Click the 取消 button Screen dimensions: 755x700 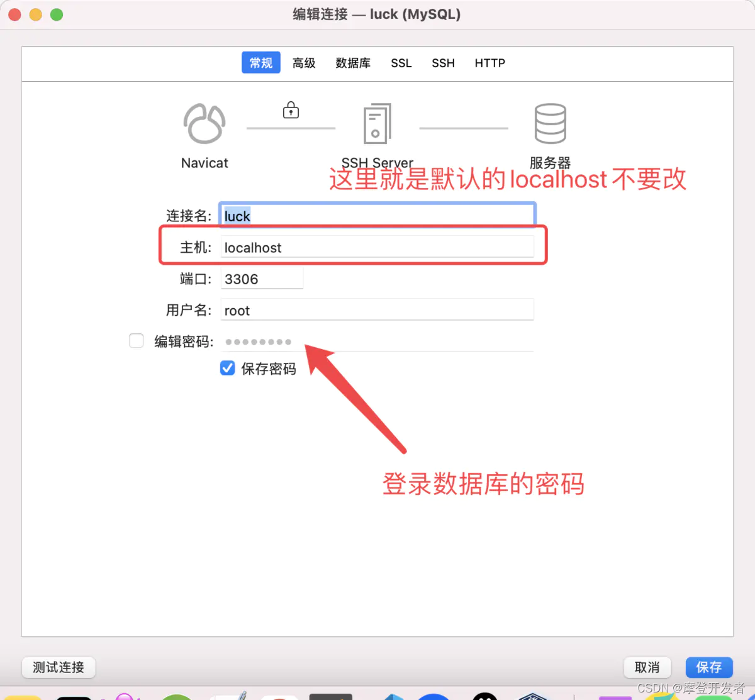click(647, 667)
